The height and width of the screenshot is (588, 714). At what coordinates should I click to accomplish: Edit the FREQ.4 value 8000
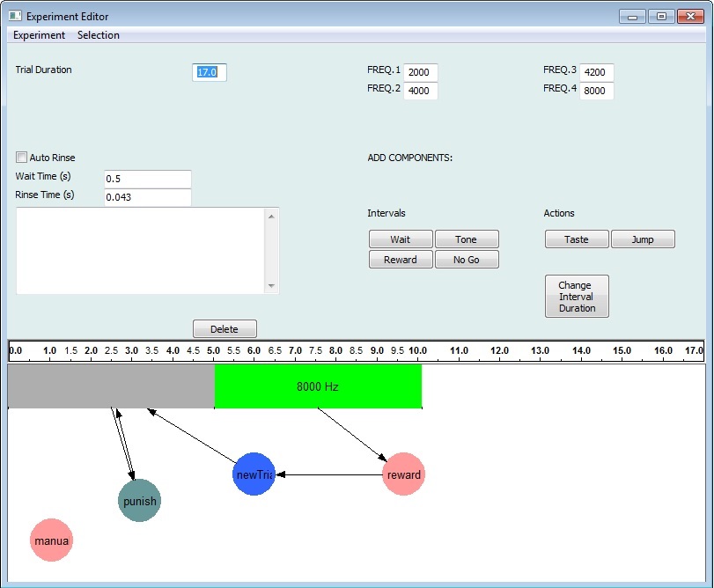click(596, 91)
